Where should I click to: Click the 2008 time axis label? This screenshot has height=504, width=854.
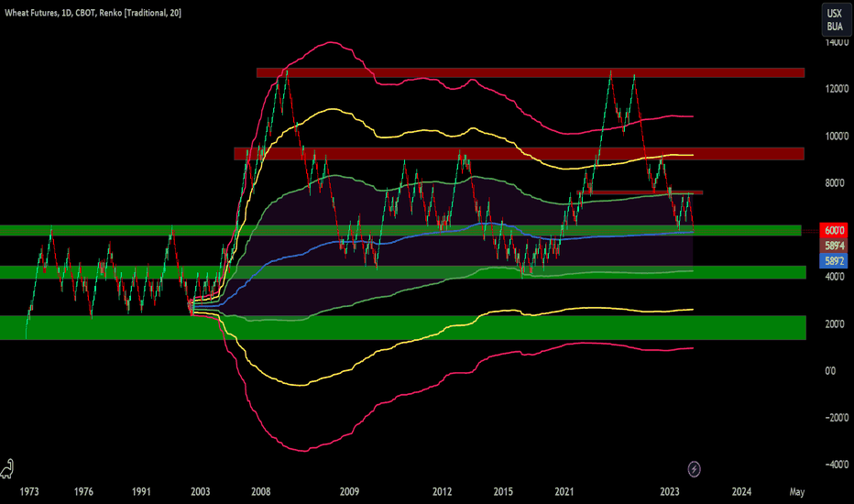tap(260, 491)
